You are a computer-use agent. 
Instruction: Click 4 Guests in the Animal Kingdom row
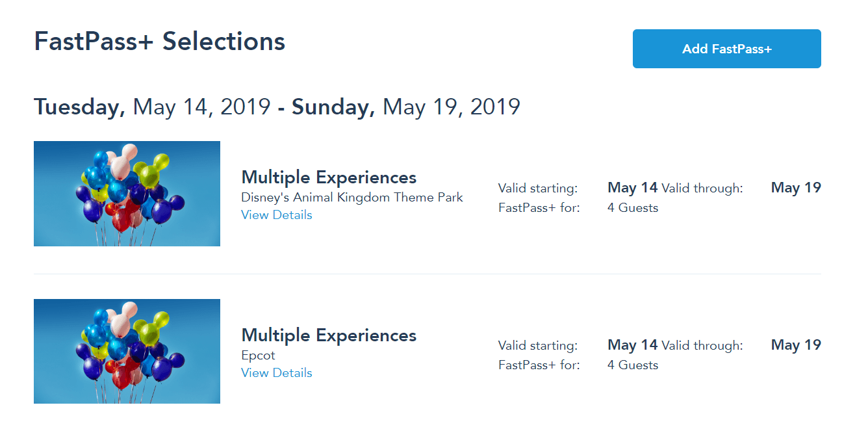tap(632, 208)
